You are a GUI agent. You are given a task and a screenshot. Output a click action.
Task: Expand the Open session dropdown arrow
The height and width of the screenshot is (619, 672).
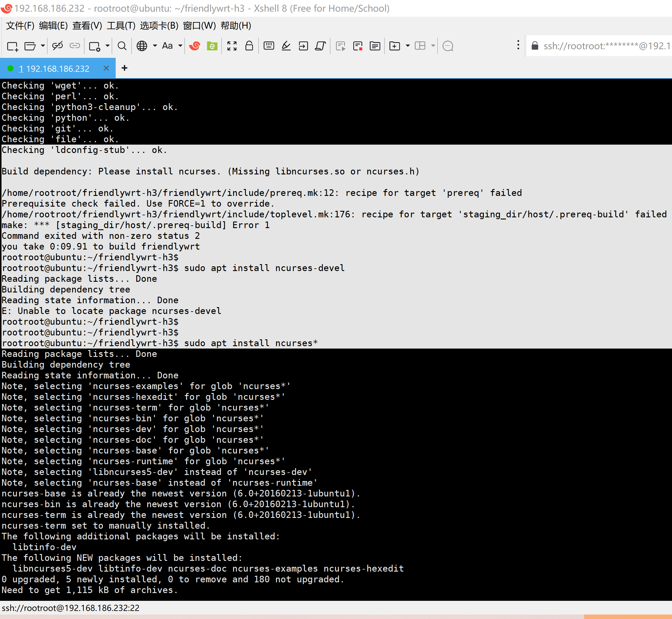point(43,46)
